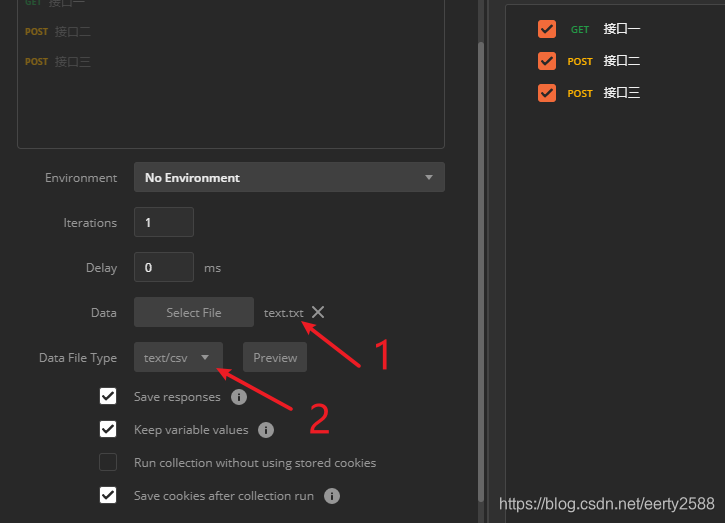
Task: Click the vertical scrollbar of the runner panel
Action: click(481, 271)
